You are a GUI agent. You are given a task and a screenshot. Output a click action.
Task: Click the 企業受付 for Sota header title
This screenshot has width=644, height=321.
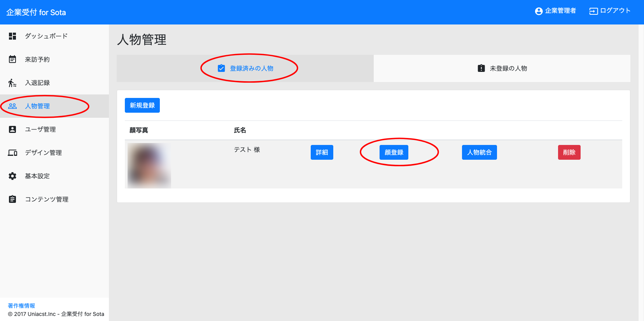36,12
